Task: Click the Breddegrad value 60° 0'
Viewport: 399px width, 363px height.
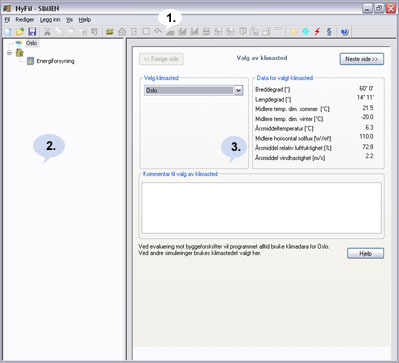Action: [366, 89]
